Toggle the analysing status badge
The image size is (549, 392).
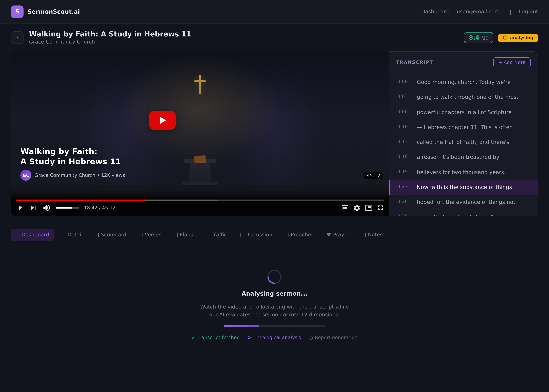pos(518,38)
